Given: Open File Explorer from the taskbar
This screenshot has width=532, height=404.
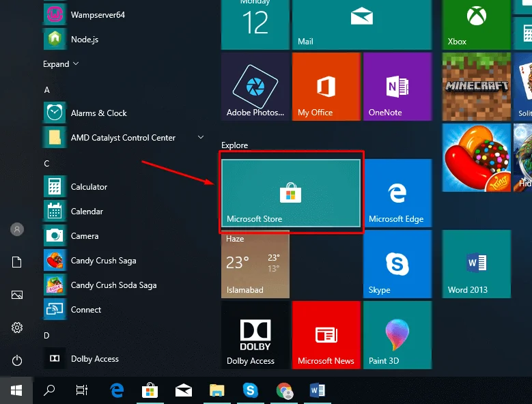Looking at the screenshot, I should pos(216,390).
